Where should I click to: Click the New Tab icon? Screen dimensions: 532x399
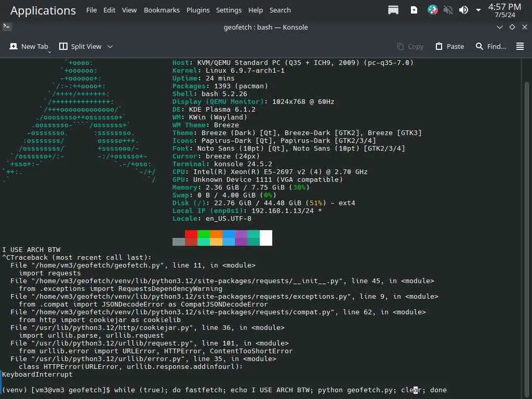pos(14,46)
